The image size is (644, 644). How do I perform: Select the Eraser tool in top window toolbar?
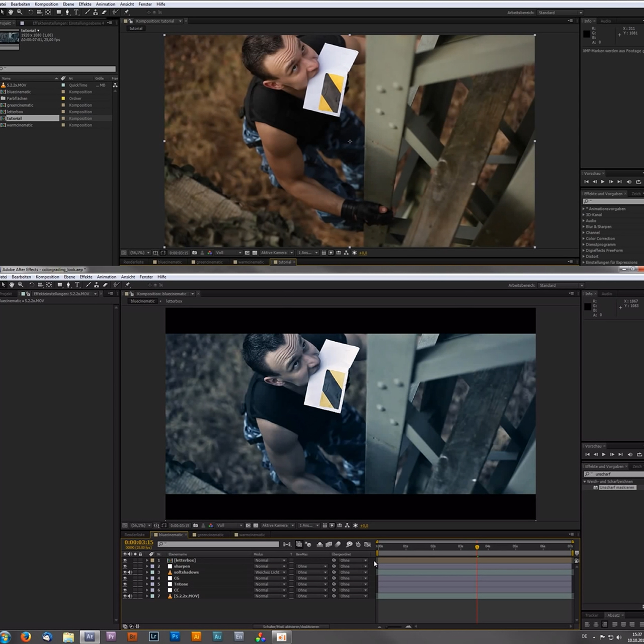click(104, 12)
